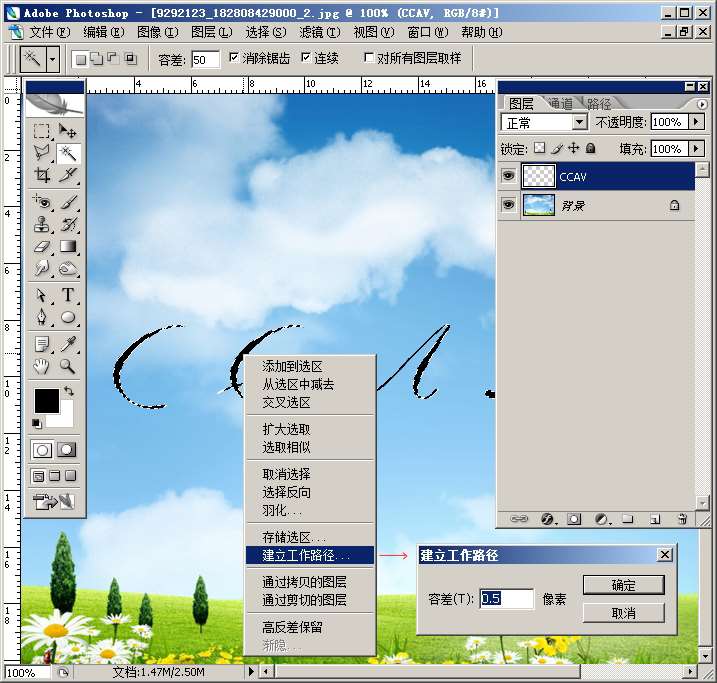The height and width of the screenshot is (683, 717).
Task: Select the Red Eye tool
Action: 42,202
